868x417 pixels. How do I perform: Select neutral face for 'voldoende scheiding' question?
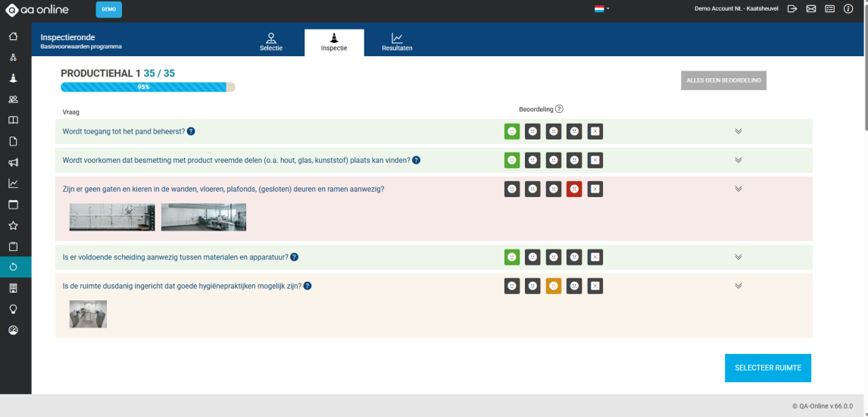click(x=532, y=257)
